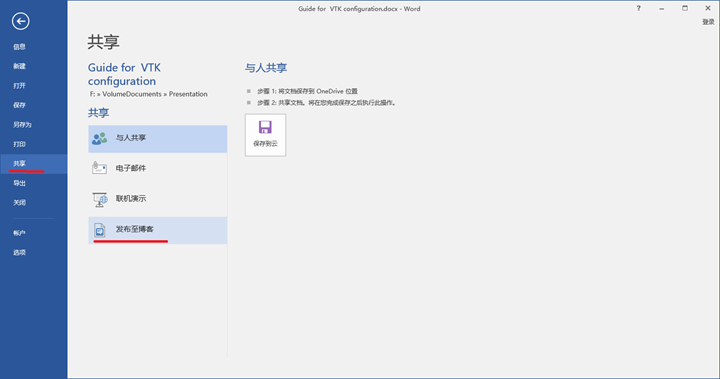Click the email envelope icon
Screen dimensions: 720x379
pyautogui.click(x=99, y=168)
